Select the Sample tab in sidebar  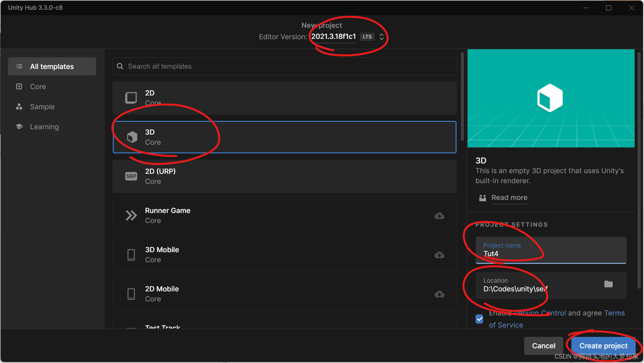pyautogui.click(x=42, y=106)
